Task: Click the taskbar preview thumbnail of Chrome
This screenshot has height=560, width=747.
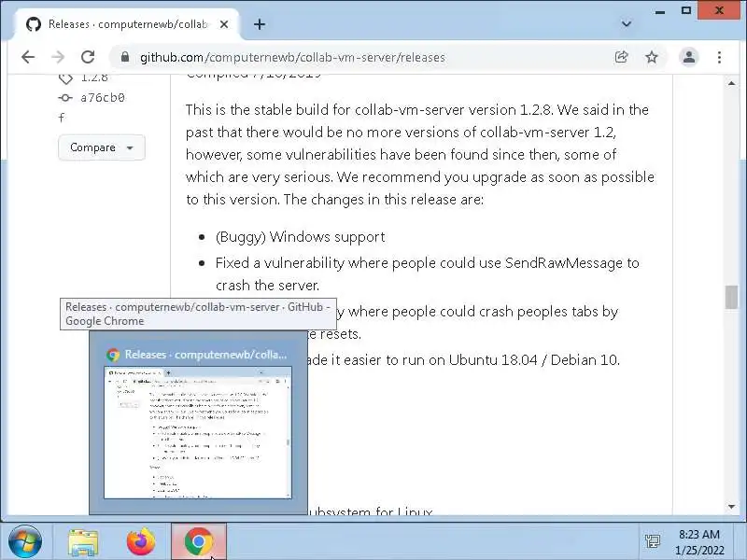Action: click(198, 432)
